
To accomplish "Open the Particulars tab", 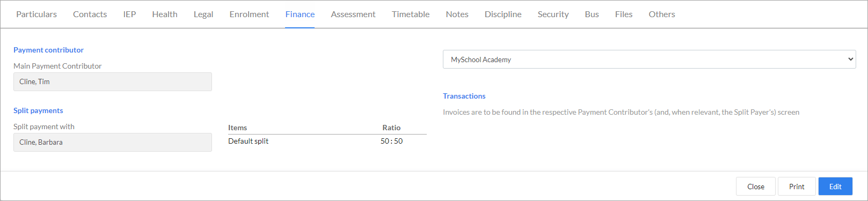I will pos(37,14).
